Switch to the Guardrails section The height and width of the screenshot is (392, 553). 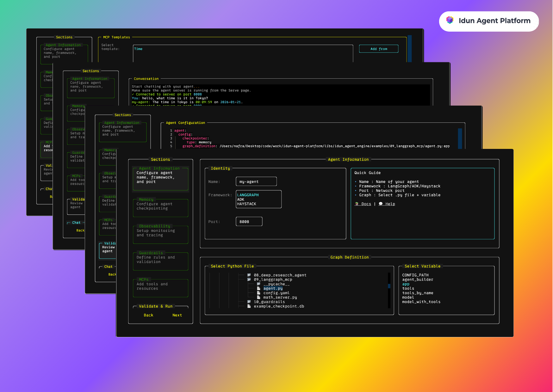(160, 261)
